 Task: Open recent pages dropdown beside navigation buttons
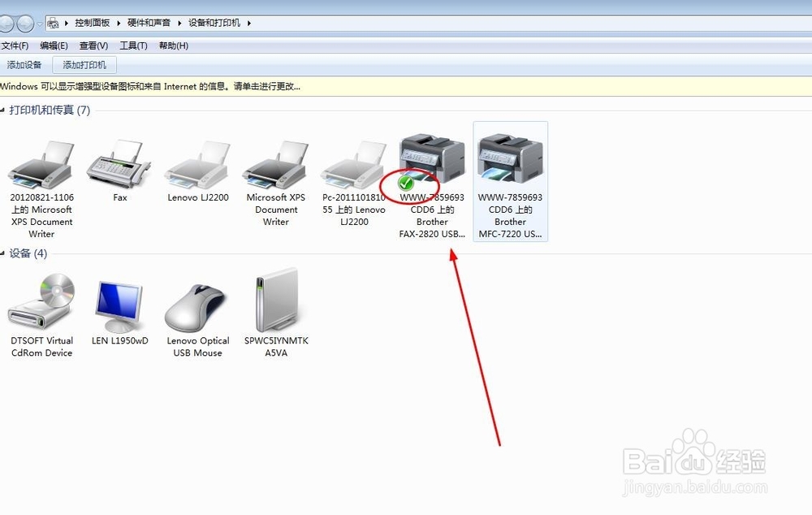pyautogui.click(x=39, y=24)
